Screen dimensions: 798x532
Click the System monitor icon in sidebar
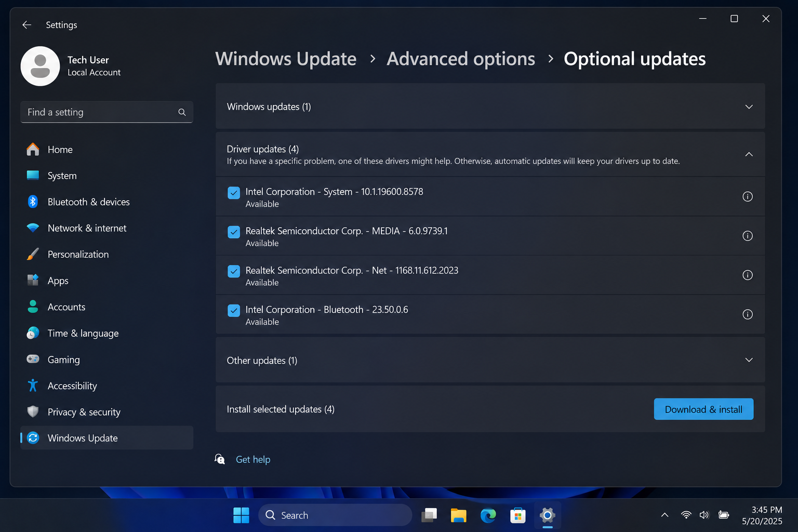click(33, 176)
